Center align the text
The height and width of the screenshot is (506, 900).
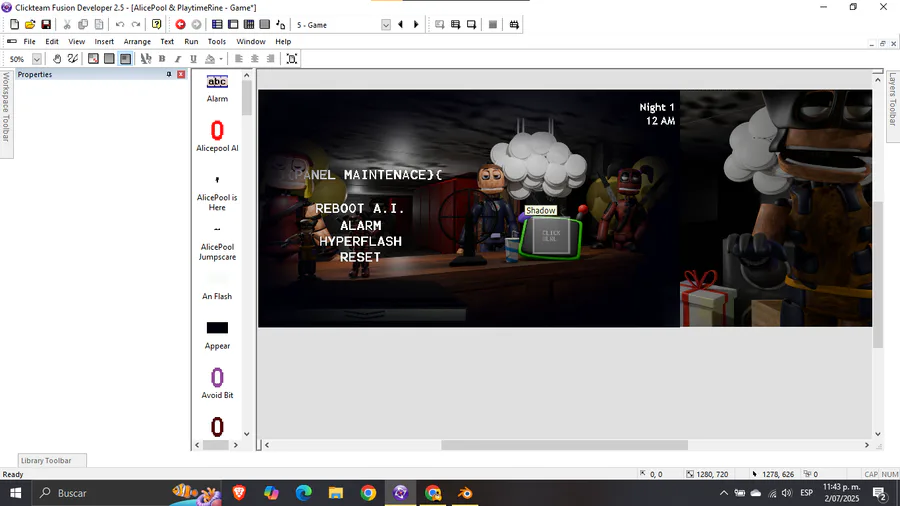point(255,59)
